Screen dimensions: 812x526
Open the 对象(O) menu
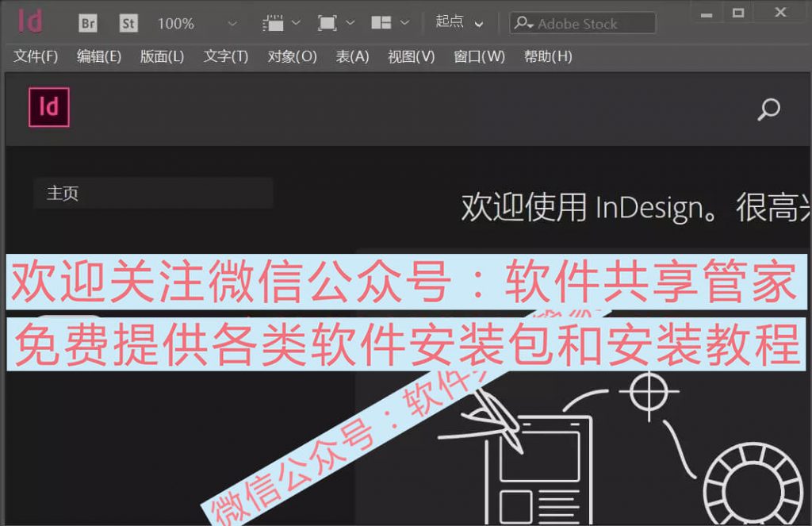point(292,56)
